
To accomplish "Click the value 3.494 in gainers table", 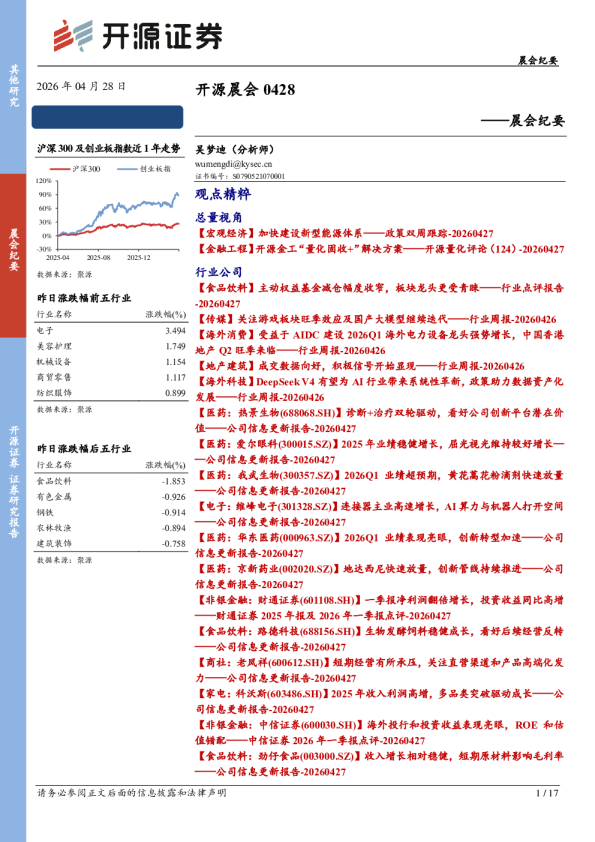I will pos(176,331).
